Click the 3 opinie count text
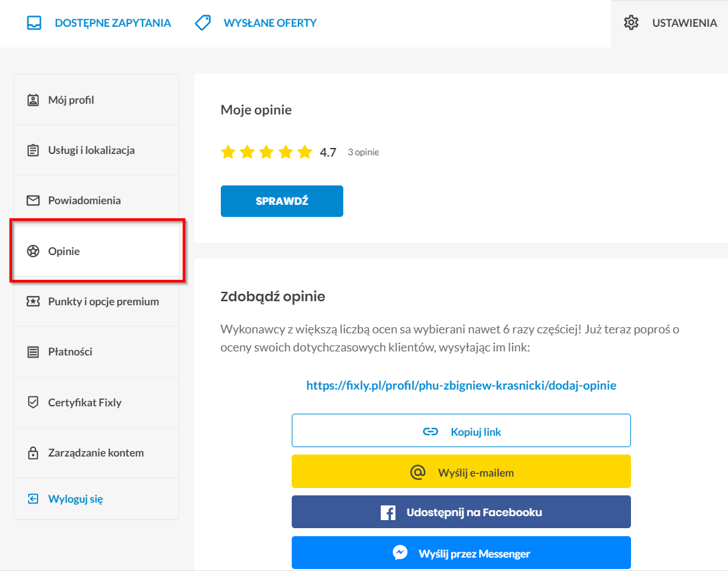728x571 pixels. (x=363, y=152)
